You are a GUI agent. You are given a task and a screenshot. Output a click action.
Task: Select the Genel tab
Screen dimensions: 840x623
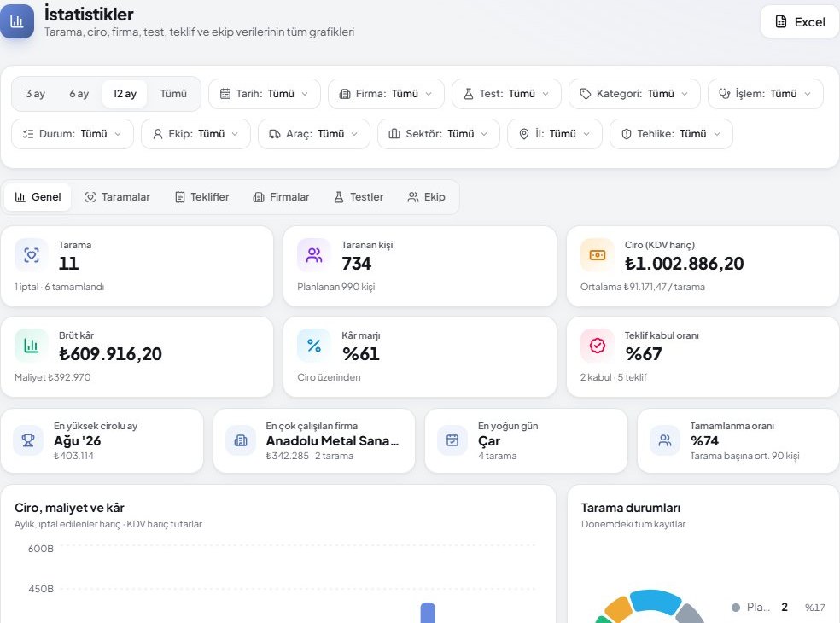click(x=38, y=197)
